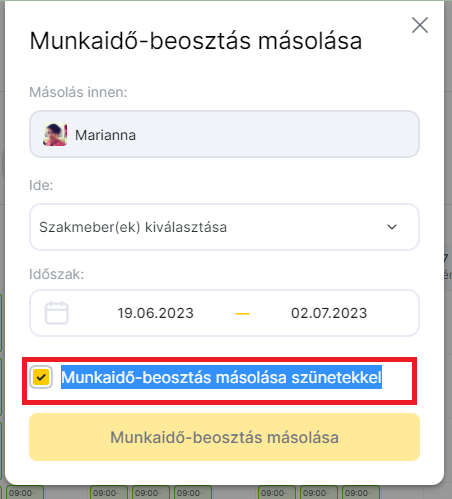Open the Szakmeber(ek) kiválasztása dropdown
The image size is (452, 499).
tap(224, 227)
